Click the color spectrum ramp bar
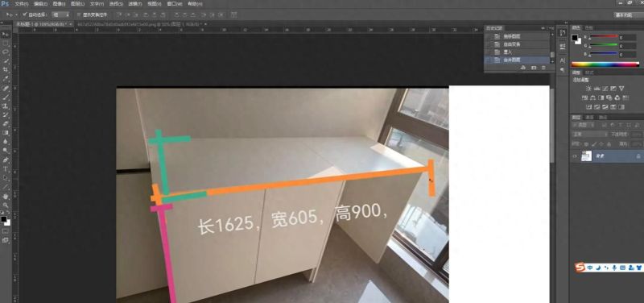 pyautogui.click(x=605, y=64)
